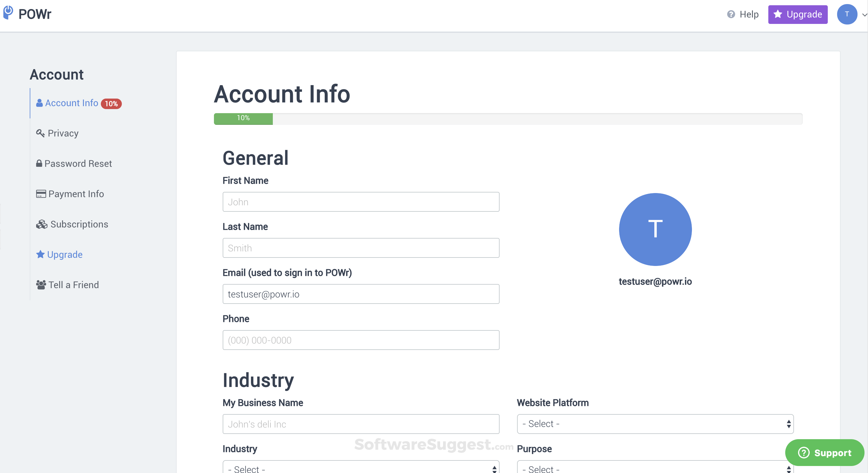Switch to the Privacy section
The width and height of the screenshot is (868, 473).
pyautogui.click(x=63, y=133)
